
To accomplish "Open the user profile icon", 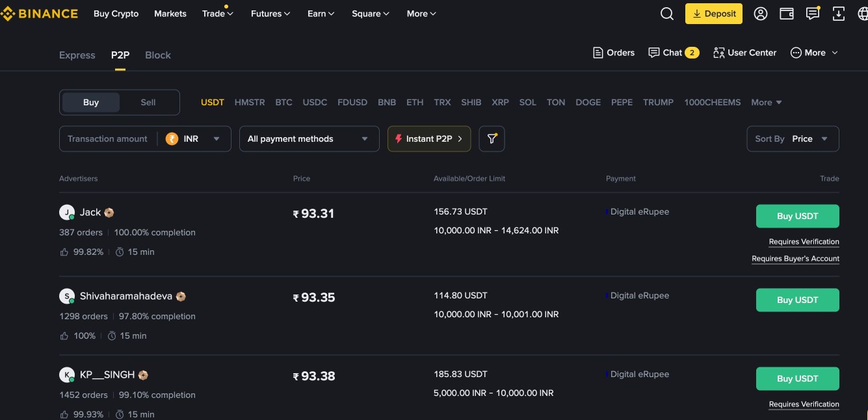I will [761, 14].
